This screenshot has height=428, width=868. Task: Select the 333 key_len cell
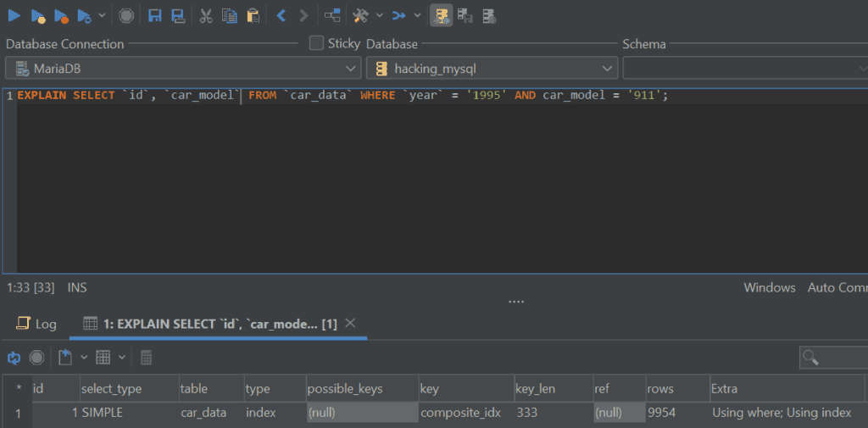(x=554, y=413)
